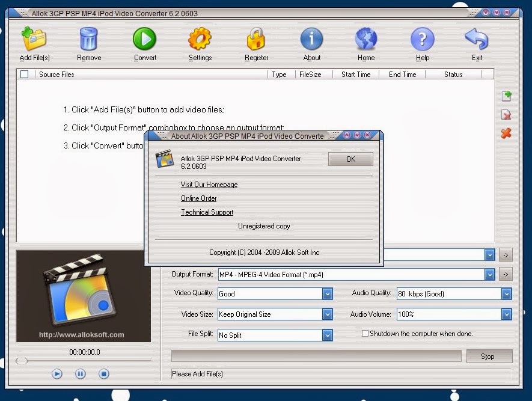The image size is (532, 401).
Task: Open the About info icon in toolbar
Action: 311,39
